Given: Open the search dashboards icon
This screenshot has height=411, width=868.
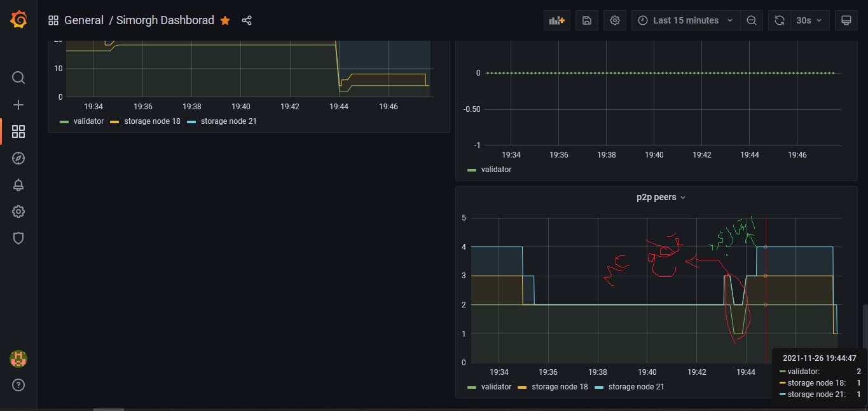Looking at the screenshot, I should coord(18,77).
